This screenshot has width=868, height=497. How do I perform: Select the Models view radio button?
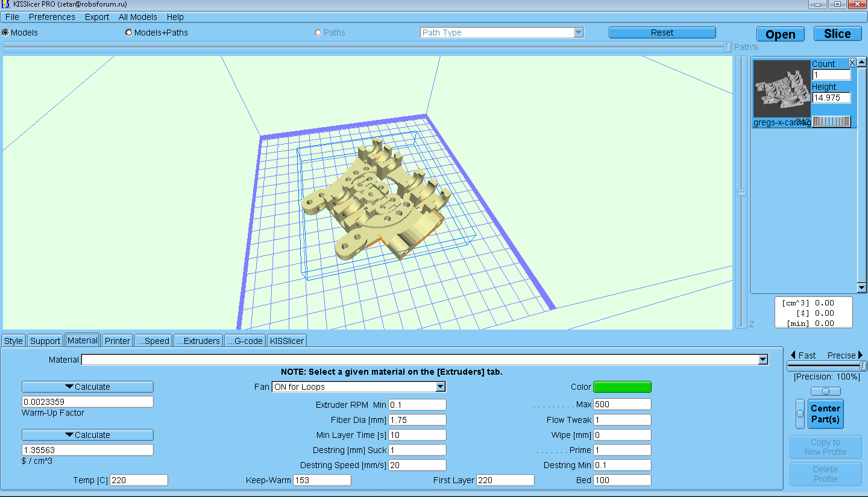pos(5,33)
